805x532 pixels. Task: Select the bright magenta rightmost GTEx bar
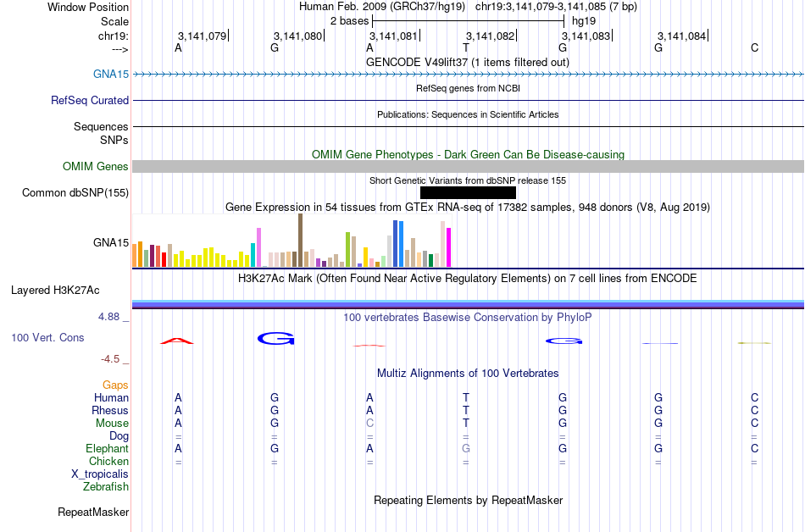[449, 247]
